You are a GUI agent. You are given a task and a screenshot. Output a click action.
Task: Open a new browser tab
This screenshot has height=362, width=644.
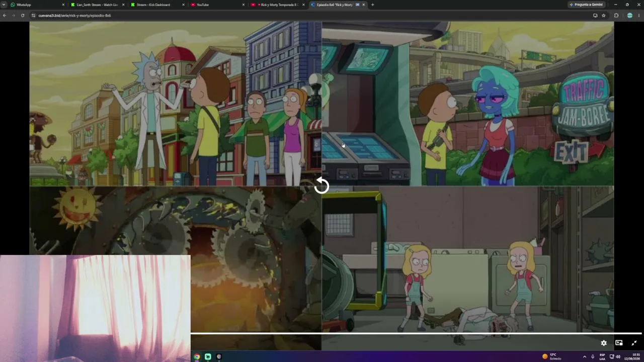(372, 5)
